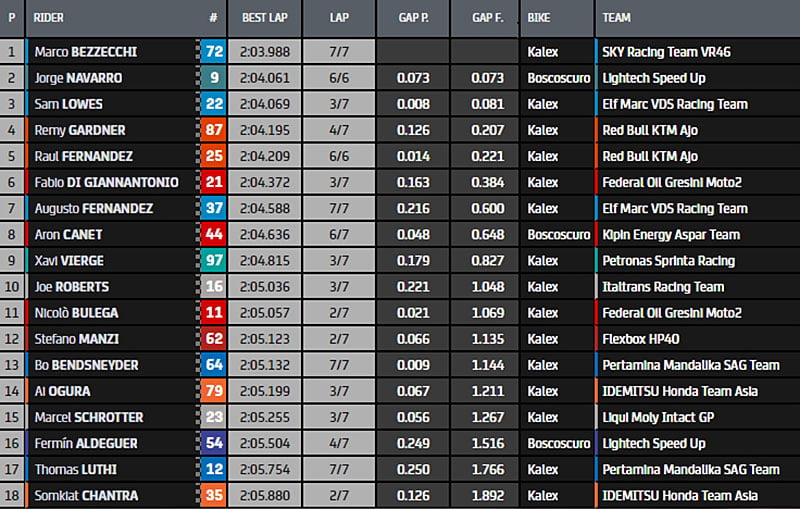The width and height of the screenshot is (800, 509).
Task: Click the TEAM column header
Action: pyautogui.click(x=617, y=18)
